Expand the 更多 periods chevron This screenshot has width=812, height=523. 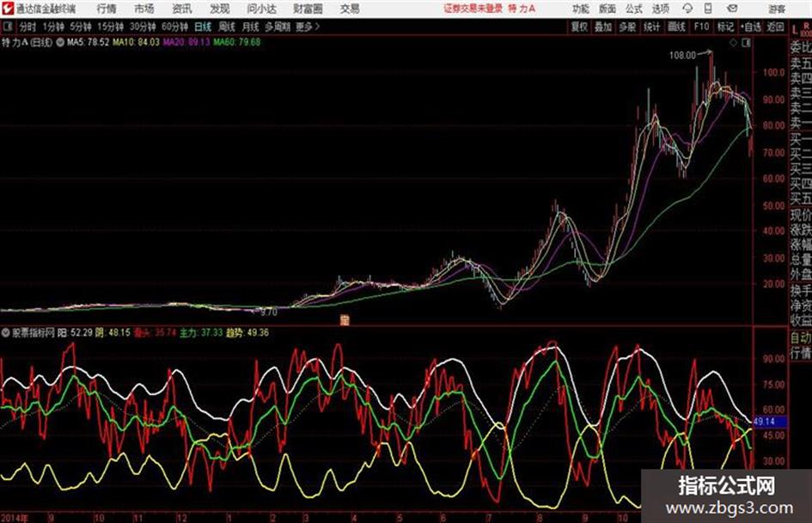point(308,27)
